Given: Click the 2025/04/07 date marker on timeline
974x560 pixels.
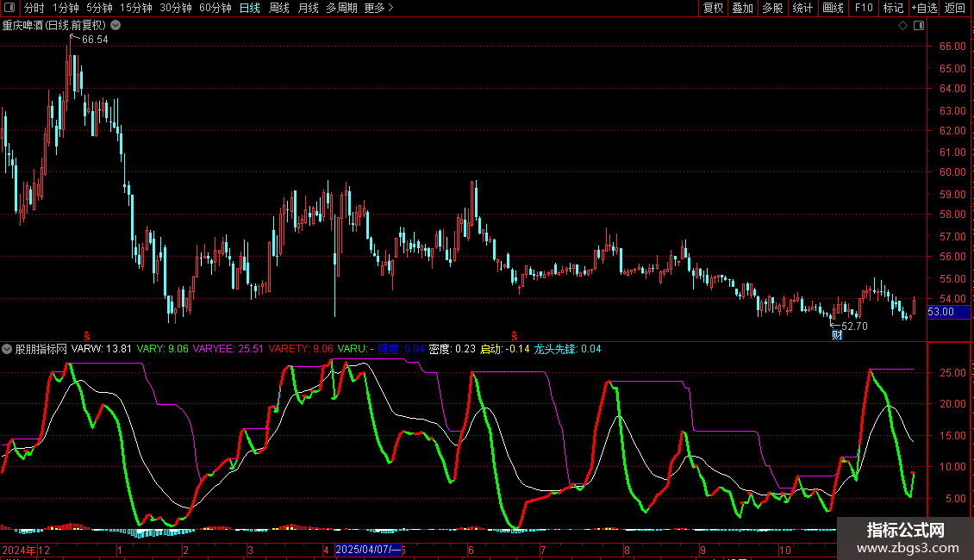Looking at the screenshot, I should pos(368,549).
